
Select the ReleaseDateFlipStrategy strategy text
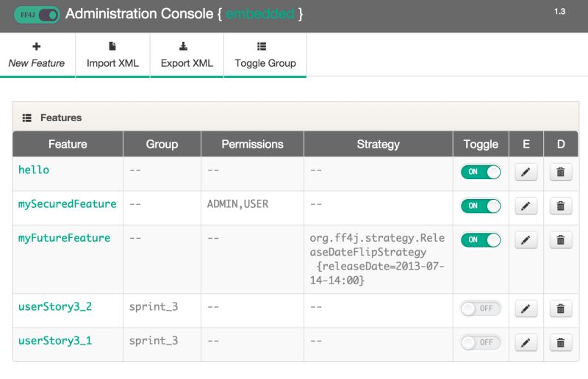[377, 259]
